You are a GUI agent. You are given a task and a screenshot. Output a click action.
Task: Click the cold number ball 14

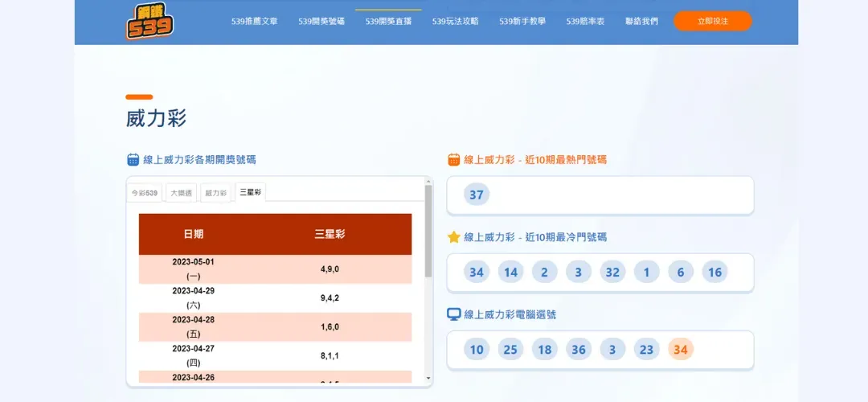click(x=510, y=272)
